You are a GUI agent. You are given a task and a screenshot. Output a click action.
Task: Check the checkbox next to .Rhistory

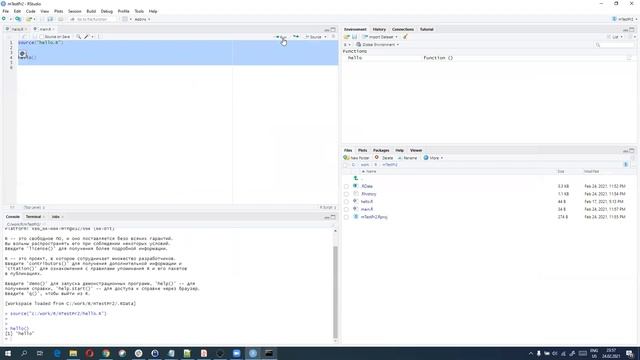point(346,194)
